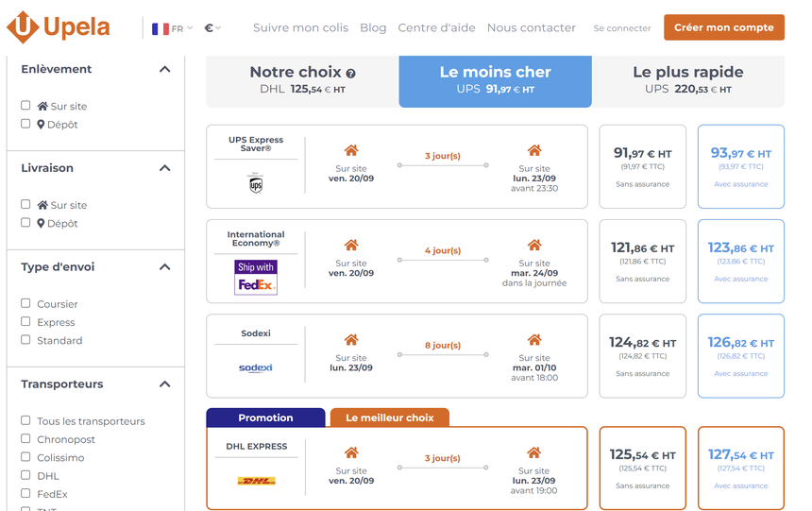Open the Blog menu link
The width and height of the screenshot is (812, 511).
(373, 28)
